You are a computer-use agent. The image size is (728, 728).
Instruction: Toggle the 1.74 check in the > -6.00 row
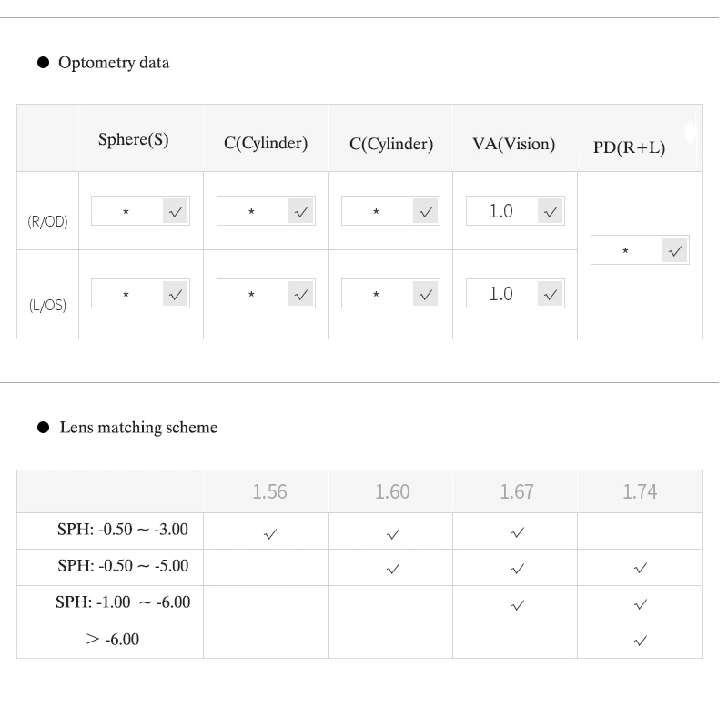641,641
